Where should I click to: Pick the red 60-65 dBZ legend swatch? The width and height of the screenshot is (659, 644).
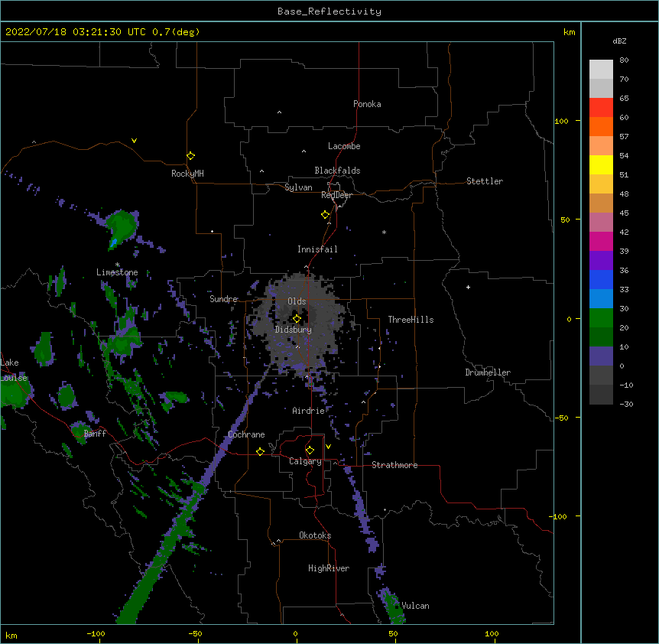pyautogui.click(x=601, y=107)
